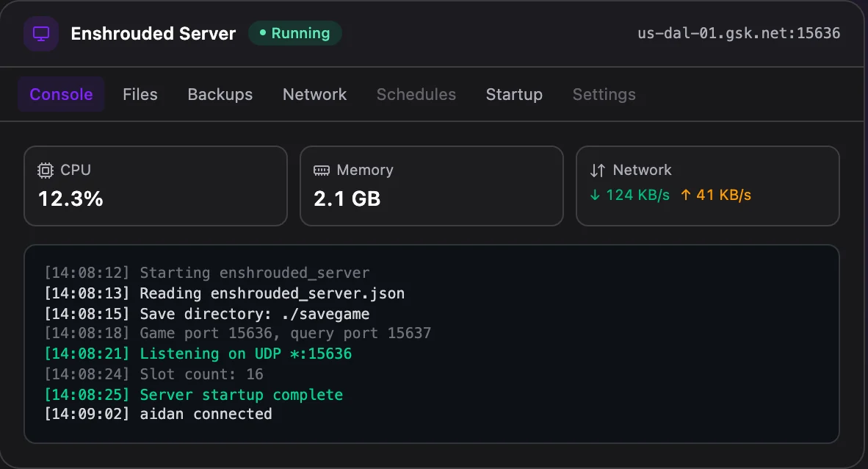868x469 pixels.
Task: Click the green download arrow icon
Action: pyautogui.click(x=595, y=195)
